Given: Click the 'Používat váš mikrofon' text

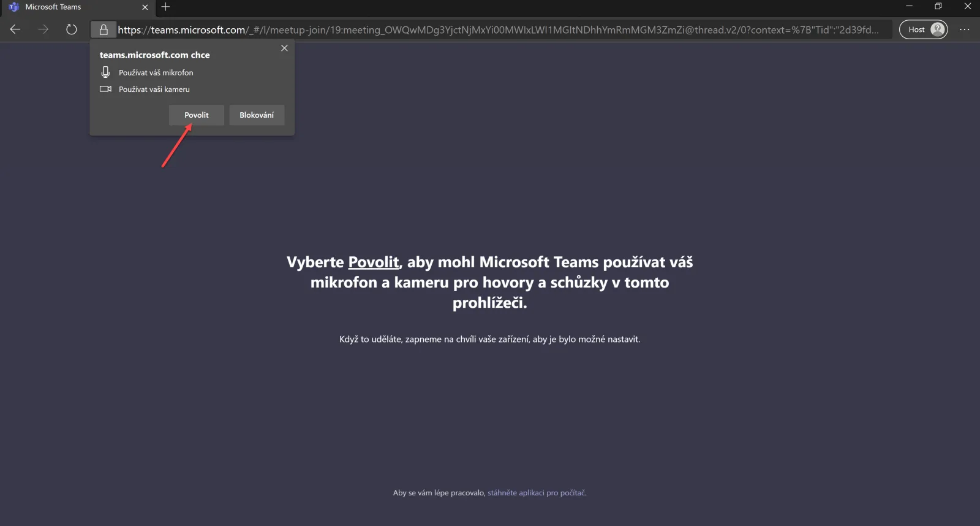Looking at the screenshot, I should click(156, 72).
